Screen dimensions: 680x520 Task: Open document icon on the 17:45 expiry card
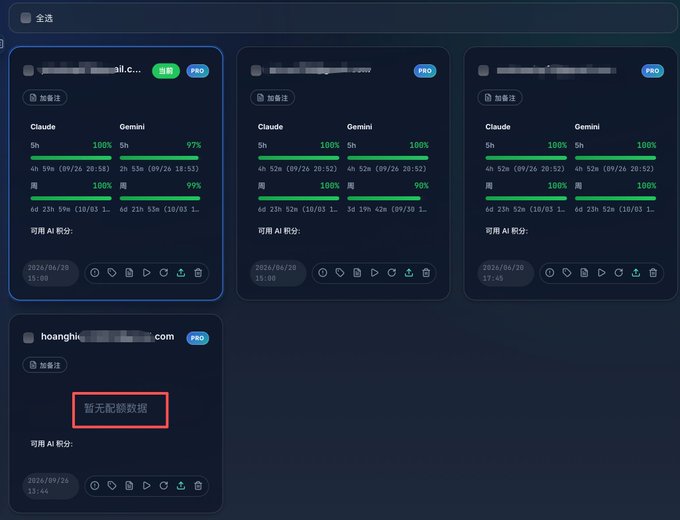(584, 273)
